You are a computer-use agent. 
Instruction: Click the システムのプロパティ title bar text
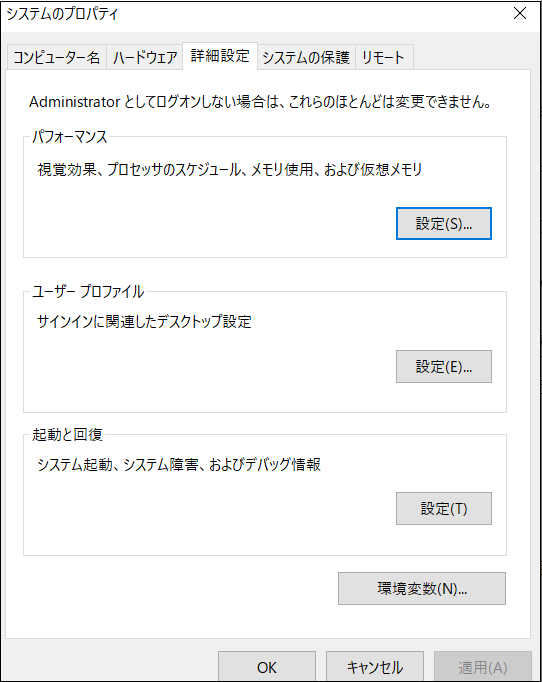point(62,14)
